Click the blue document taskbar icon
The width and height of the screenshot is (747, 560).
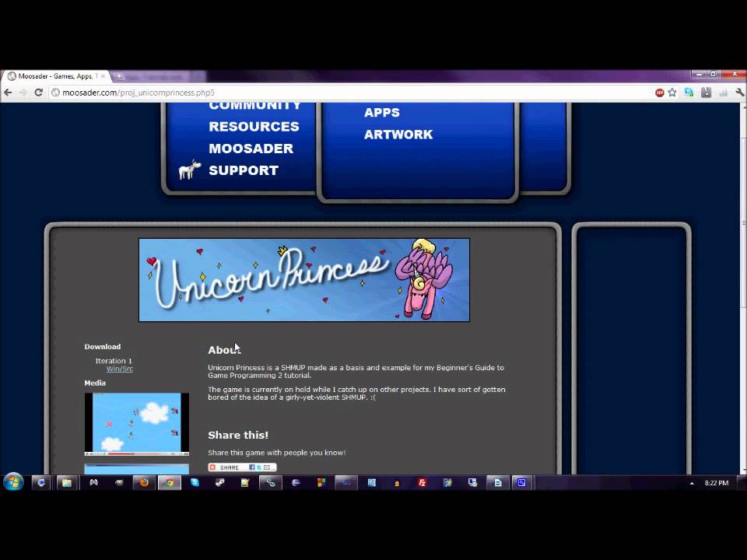pyautogui.click(x=497, y=483)
